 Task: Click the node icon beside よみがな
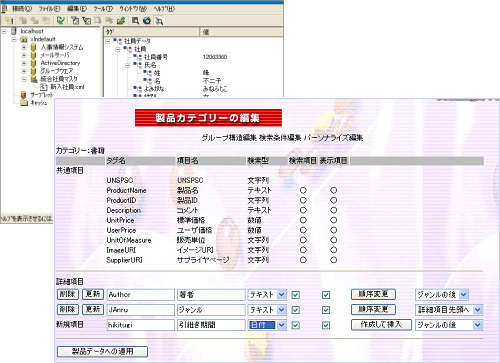(137, 89)
